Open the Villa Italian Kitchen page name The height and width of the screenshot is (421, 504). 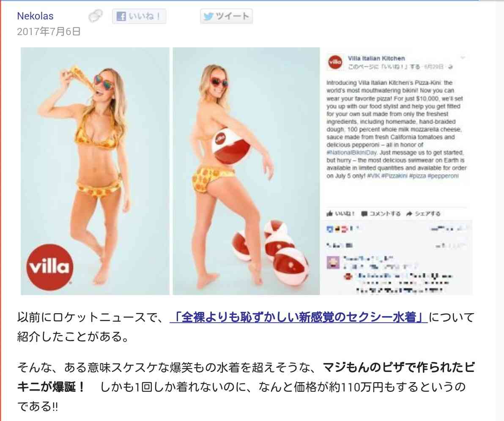click(376, 58)
